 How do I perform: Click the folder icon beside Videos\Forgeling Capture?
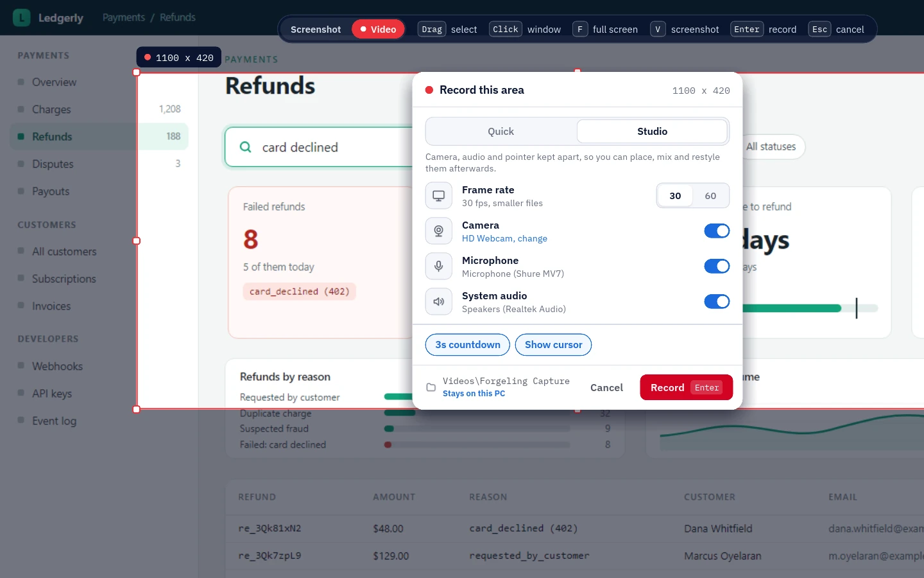point(431,387)
